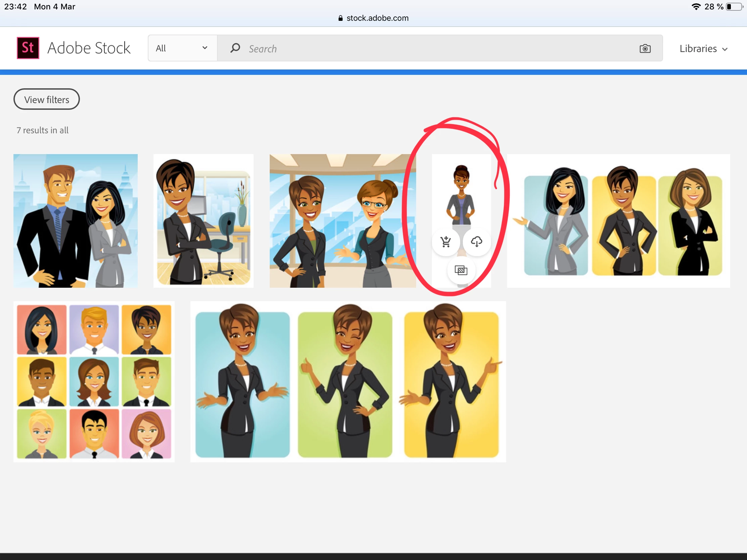Open the nine avatar portraits grid thumbnail

tap(94, 381)
